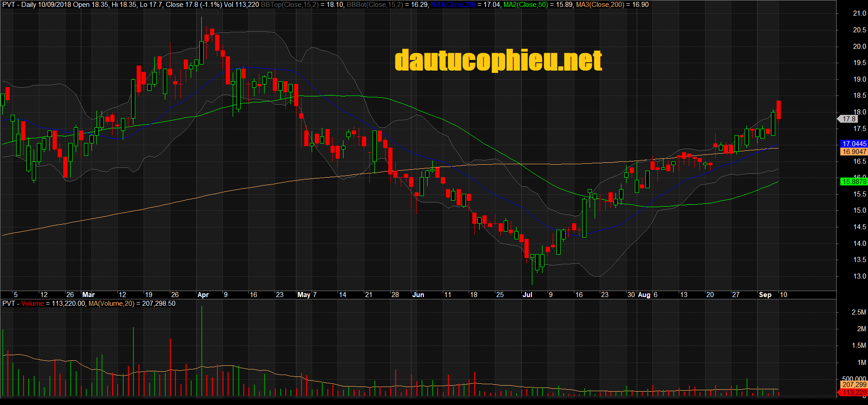Select the blue 17.0445 price tag
This screenshot has width=868, height=405.
pyautogui.click(x=854, y=144)
